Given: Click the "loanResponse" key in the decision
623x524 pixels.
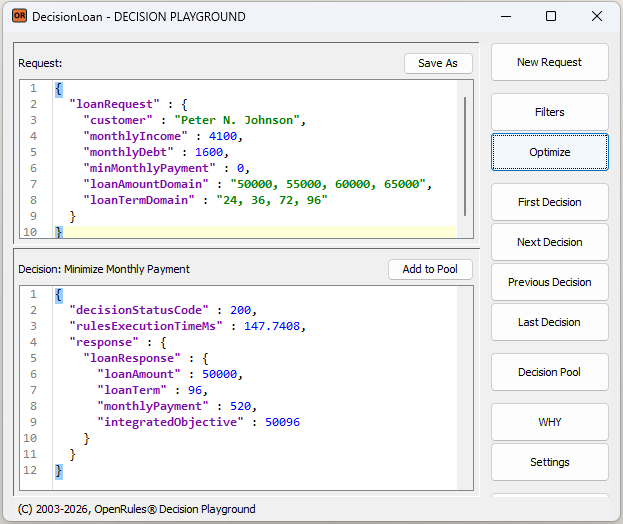Looking at the screenshot, I should coord(132,358).
